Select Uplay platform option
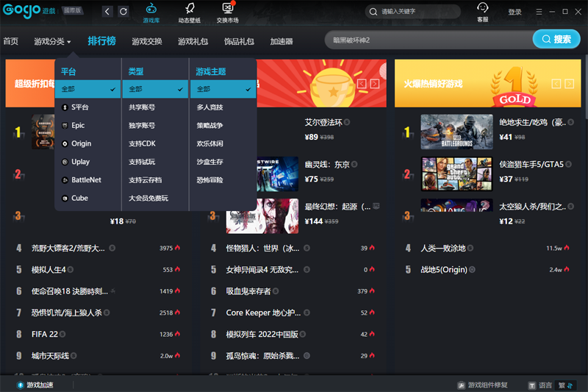The height and width of the screenshot is (392, 588). 87,162
